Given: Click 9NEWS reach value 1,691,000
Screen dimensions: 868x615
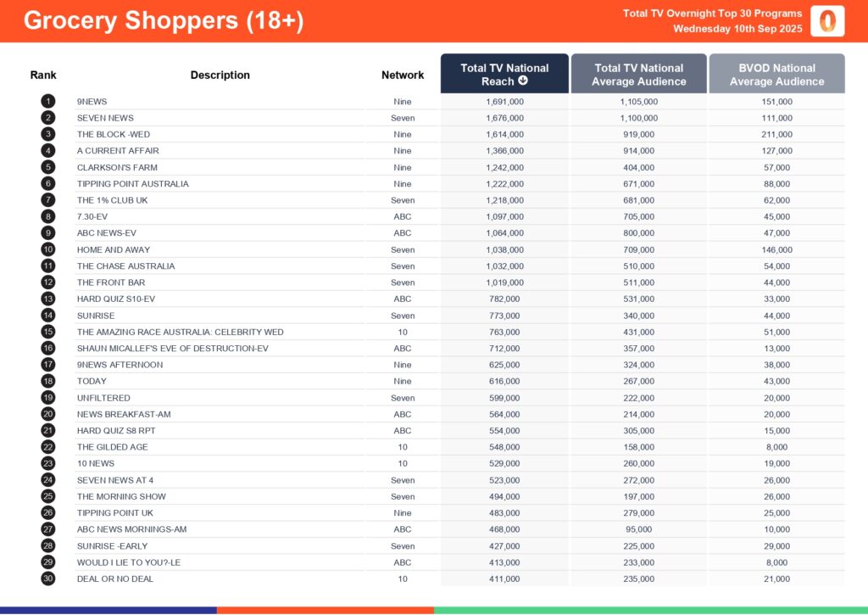Looking at the screenshot, I should [504, 101].
